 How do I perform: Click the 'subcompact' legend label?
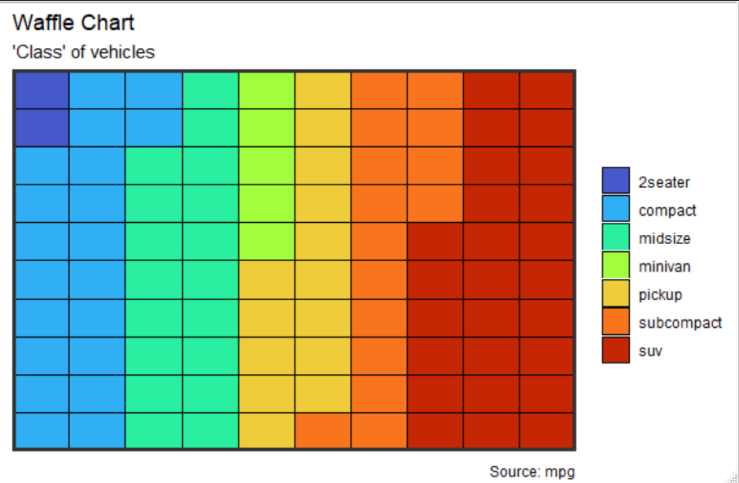click(680, 323)
